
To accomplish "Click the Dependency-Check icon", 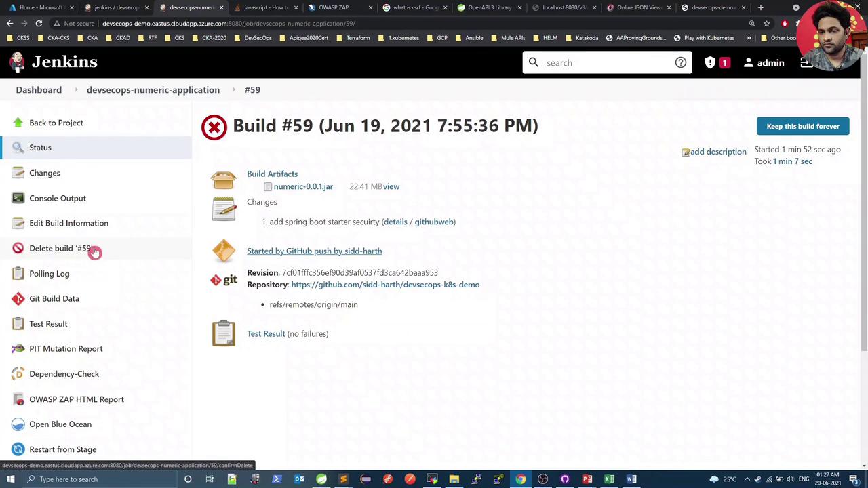I will tap(18, 374).
